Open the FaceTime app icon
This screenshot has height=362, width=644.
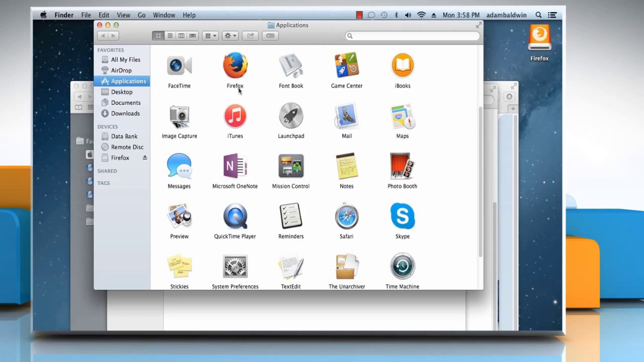point(179,66)
